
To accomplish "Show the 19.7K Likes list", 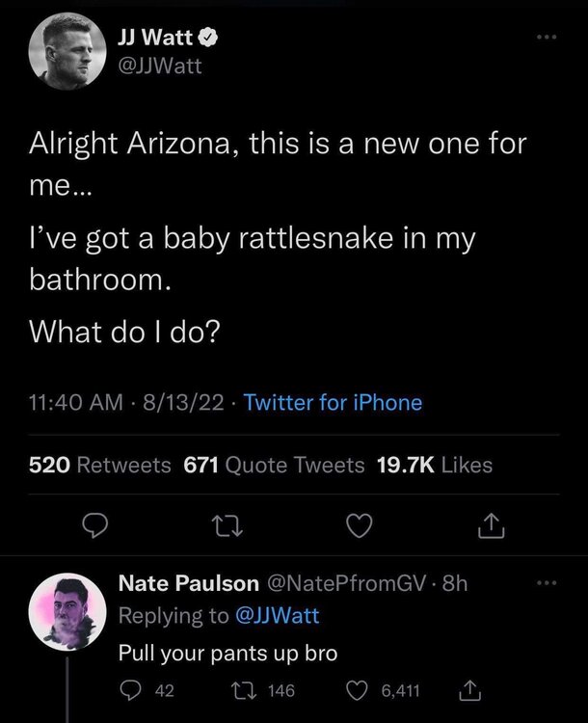I will [434, 465].
